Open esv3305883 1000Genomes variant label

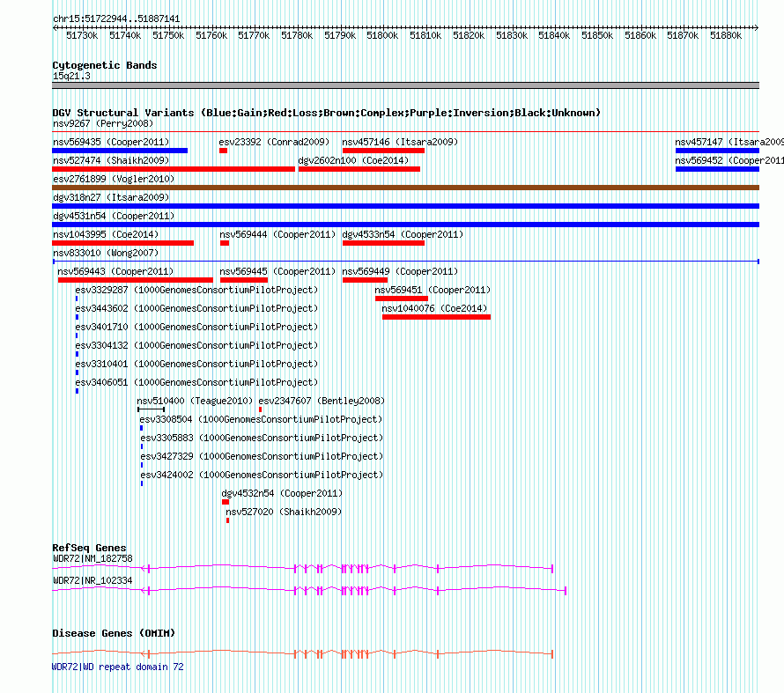[262, 438]
